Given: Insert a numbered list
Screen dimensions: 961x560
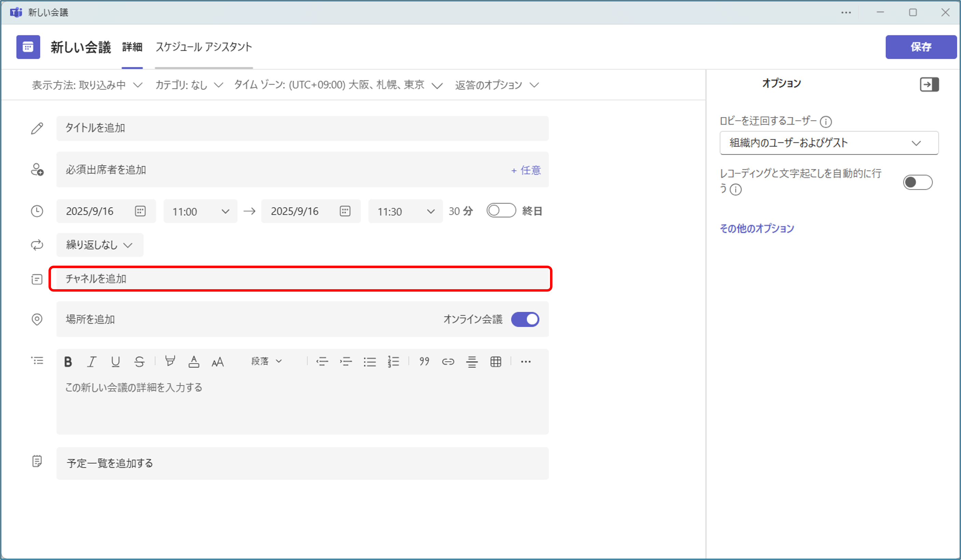Looking at the screenshot, I should coord(393,361).
